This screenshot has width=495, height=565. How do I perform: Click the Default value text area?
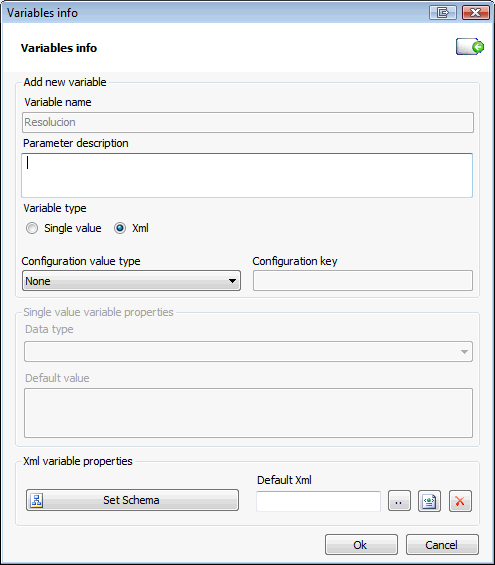click(x=248, y=413)
